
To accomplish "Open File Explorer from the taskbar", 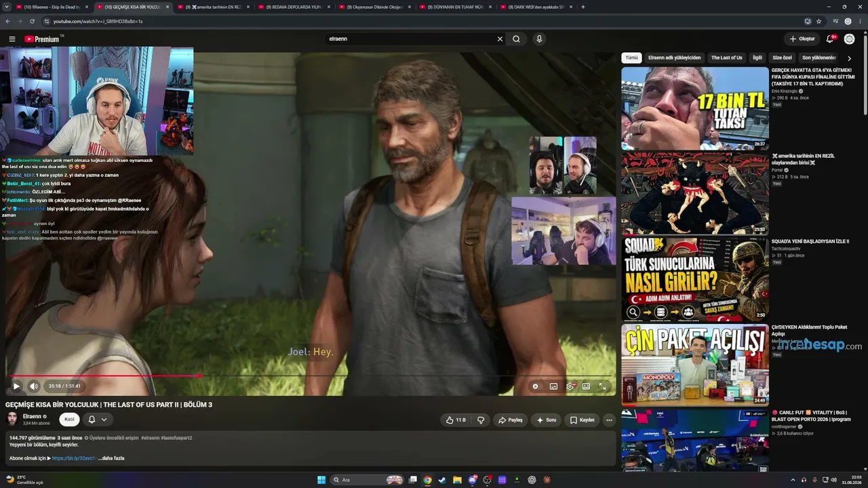I will point(457,480).
